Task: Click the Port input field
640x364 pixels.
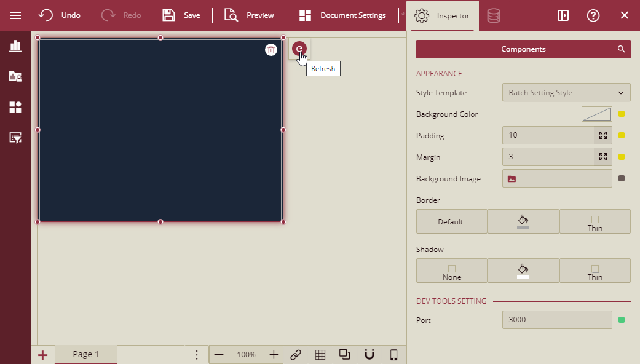Action: pyautogui.click(x=556, y=320)
